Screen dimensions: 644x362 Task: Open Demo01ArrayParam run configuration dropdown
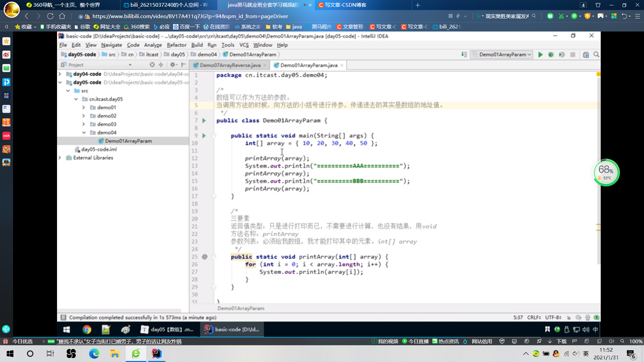(x=502, y=55)
